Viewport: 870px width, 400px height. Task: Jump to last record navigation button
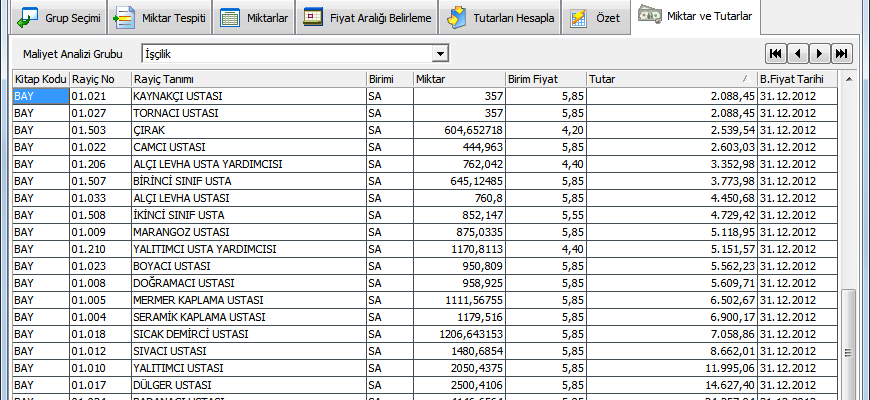tap(841, 53)
